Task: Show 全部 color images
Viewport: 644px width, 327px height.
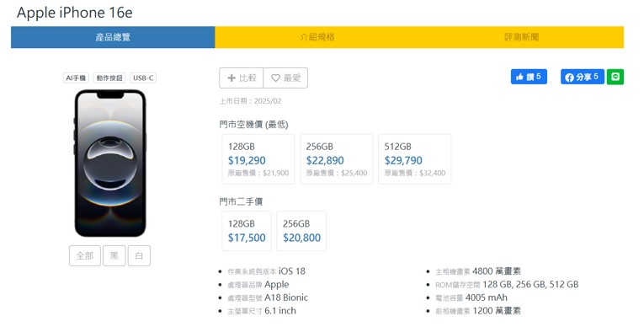Action: (85, 256)
